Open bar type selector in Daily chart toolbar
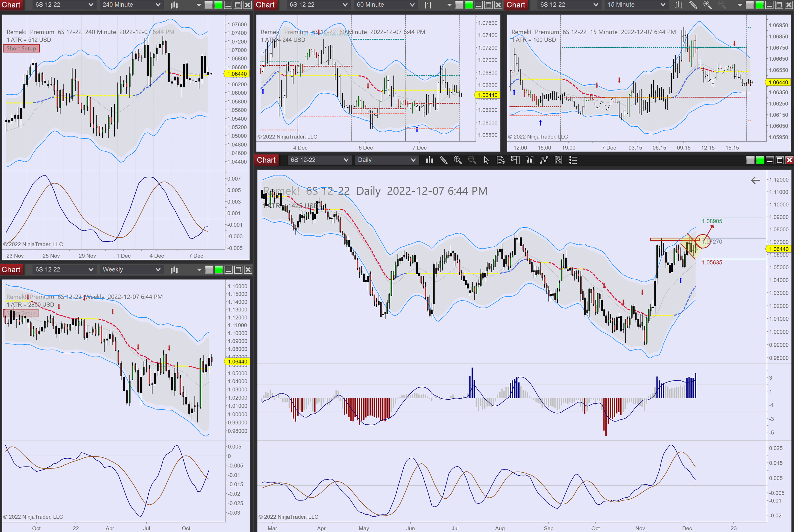Viewport: 794px width, 532px height. [x=429, y=160]
